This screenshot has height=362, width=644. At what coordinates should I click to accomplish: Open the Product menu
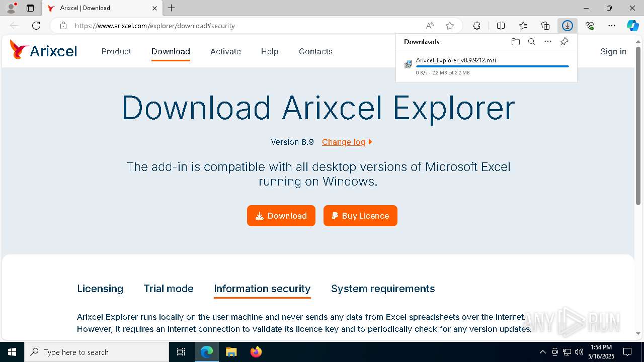[116, 51]
